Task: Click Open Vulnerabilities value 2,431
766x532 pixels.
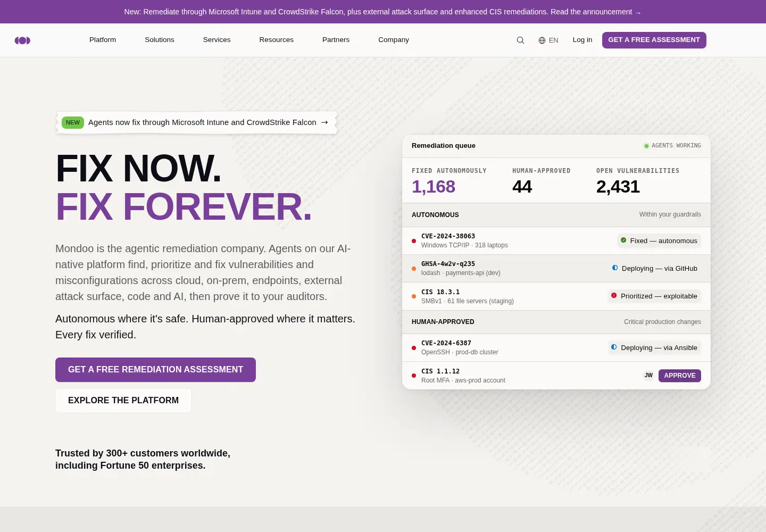Action: [618, 187]
